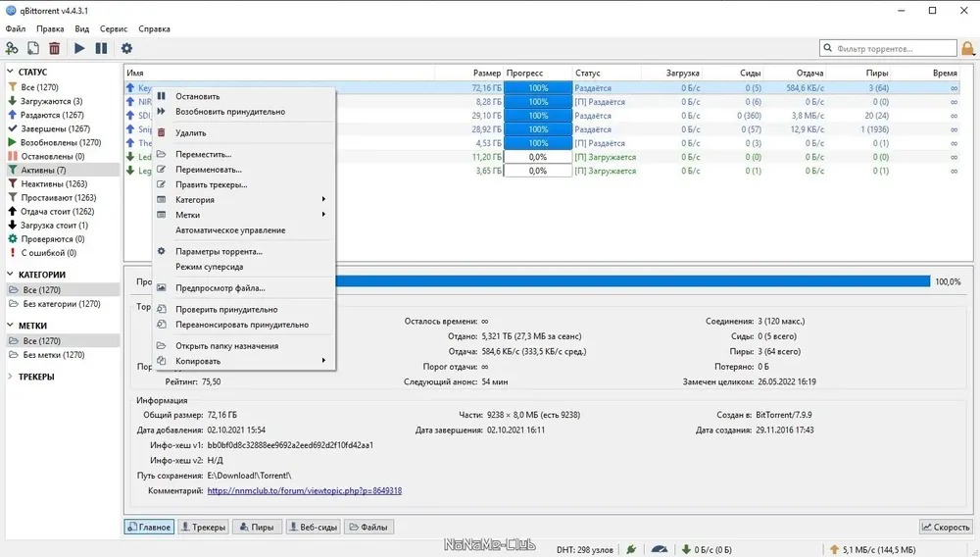Click the orange upload arrow in status bar
Viewport: 980px width, 557px height.
point(834,549)
